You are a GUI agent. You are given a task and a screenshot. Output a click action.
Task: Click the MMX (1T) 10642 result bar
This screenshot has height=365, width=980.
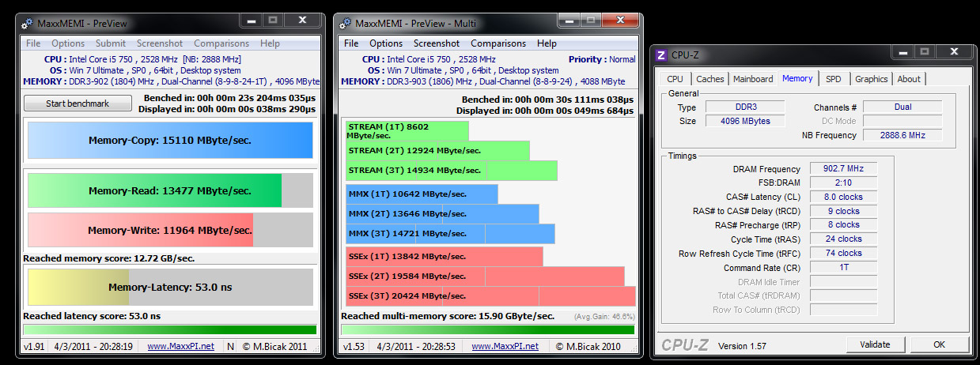pyautogui.click(x=422, y=194)
